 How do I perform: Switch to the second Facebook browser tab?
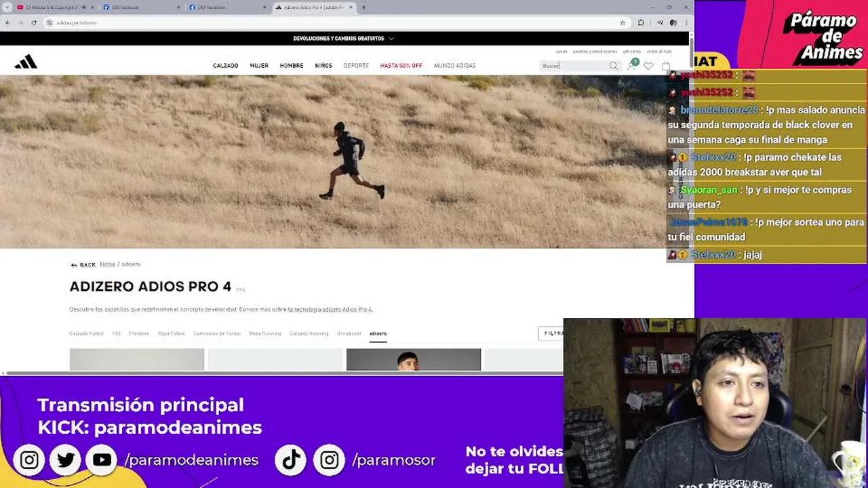tap(227, 7)
